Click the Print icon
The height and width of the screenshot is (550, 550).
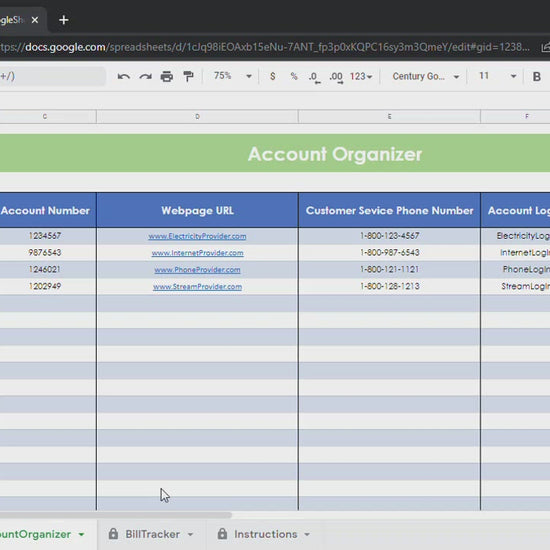point(167,76)
